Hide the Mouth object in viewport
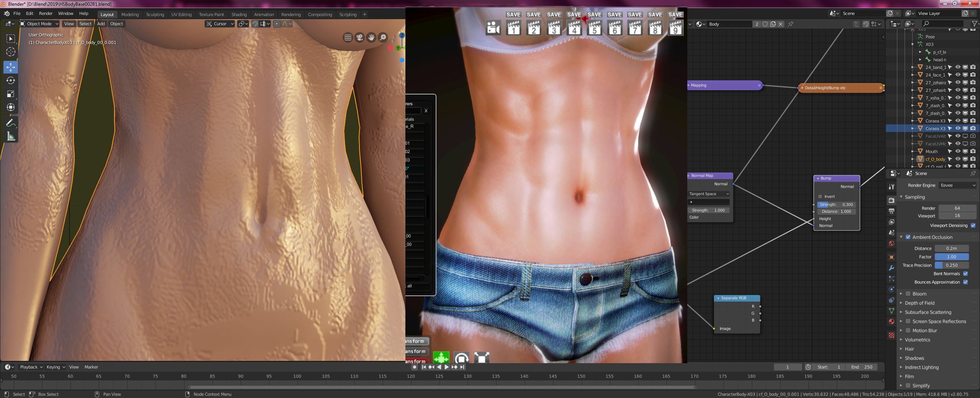Viewport: 980px width, 398px height. click(958, 151)
